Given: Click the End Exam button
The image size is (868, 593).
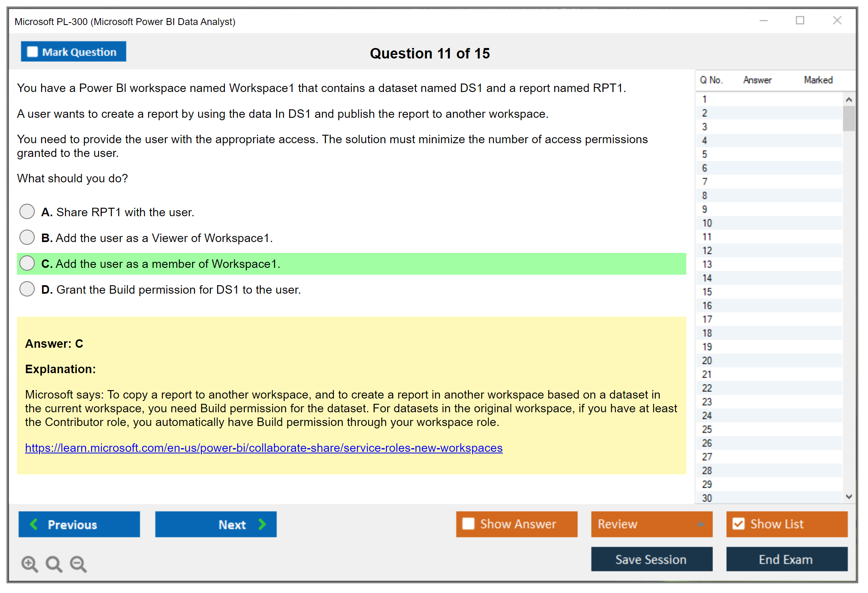Looking at the screenshot, I should [786, 559].
